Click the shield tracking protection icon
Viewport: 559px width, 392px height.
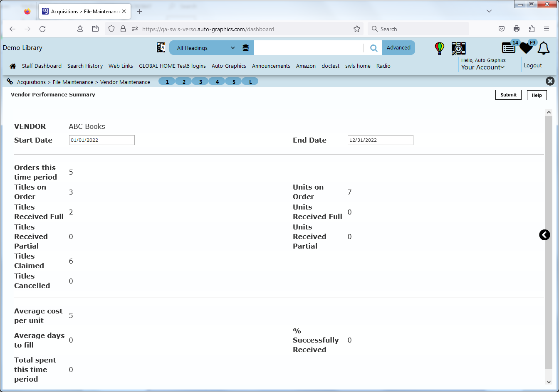tap(111, 29)
